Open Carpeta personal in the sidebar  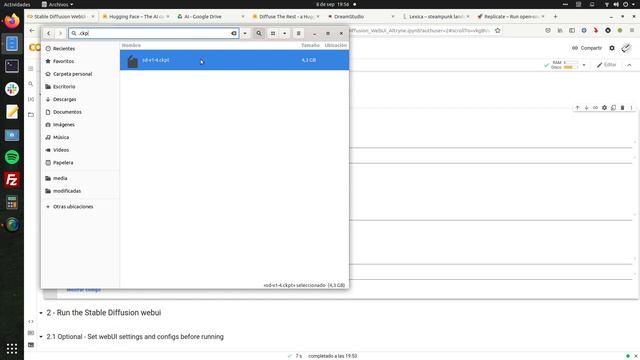[x=80, y=74]
